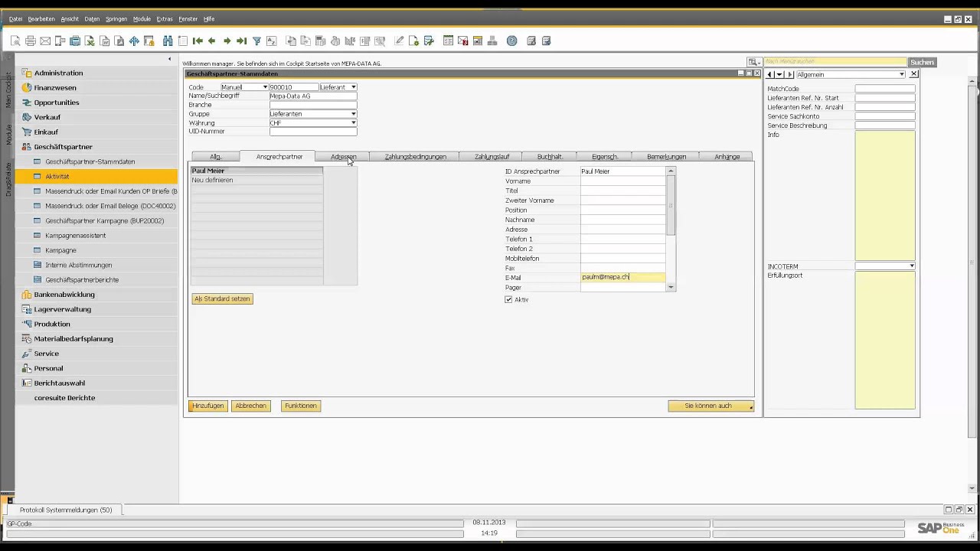Switch to the Adressen tab
The height and width of the screenshot is (551, 980).
tap(343, 156)
